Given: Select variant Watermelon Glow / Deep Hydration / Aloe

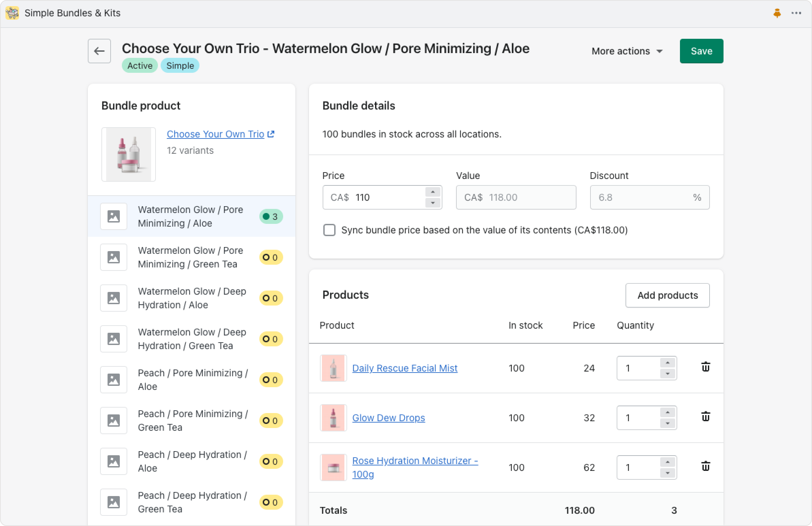Looking at the screenshot, I should point(191,298).
